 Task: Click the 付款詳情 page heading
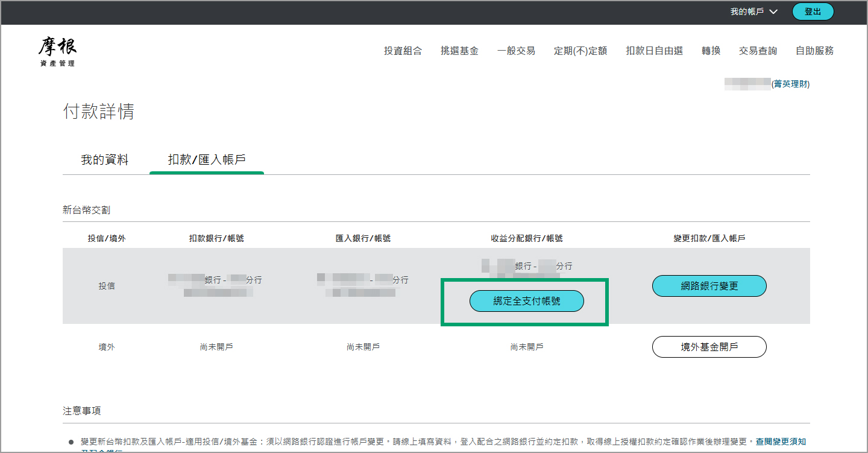[98, 112]
